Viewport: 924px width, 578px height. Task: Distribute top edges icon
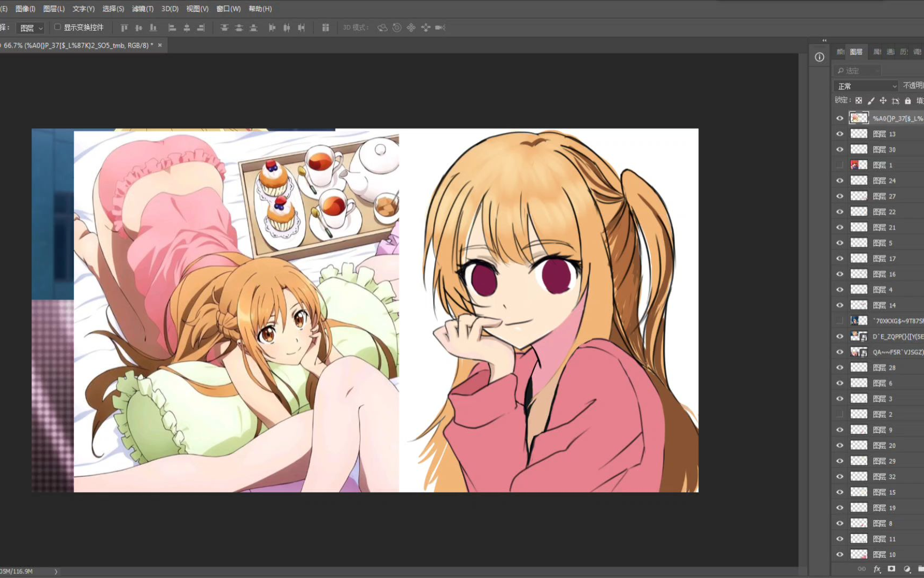click(225, 28)
